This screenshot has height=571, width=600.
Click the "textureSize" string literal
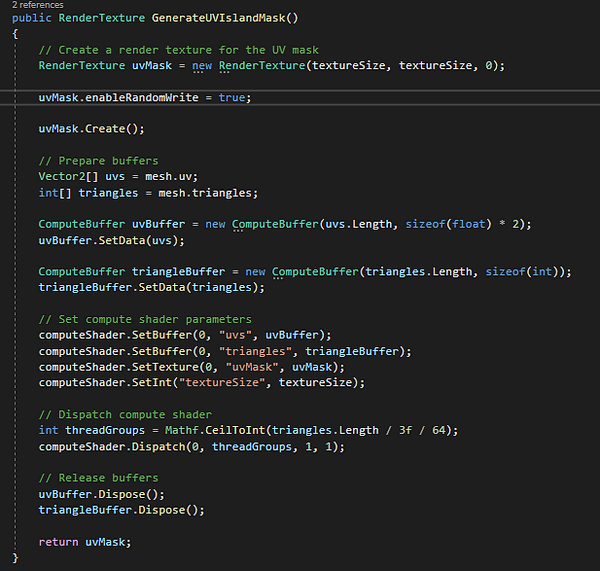(x=222, y=382)
